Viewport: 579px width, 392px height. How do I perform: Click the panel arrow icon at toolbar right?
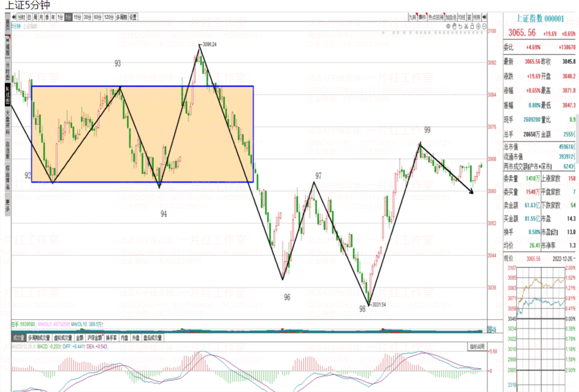(x=484, y=17)
